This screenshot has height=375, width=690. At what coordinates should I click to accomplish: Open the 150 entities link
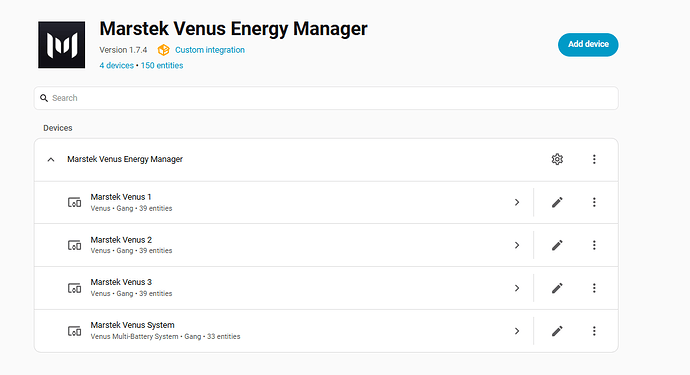(162, 66)
